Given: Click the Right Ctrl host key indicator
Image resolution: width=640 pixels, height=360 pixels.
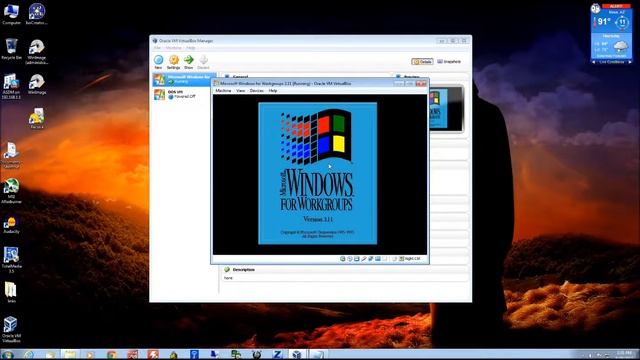Looking at the screenshot, I should click(409, 259).
